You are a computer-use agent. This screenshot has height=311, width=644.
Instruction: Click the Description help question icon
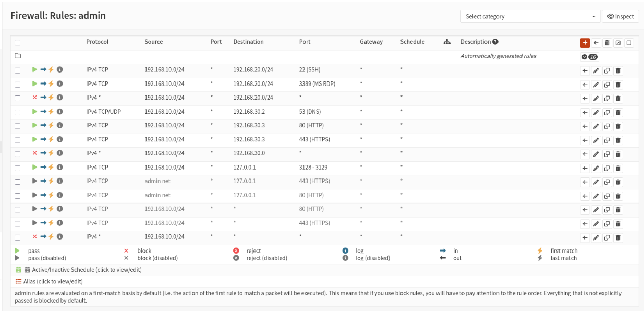[495, 42]
